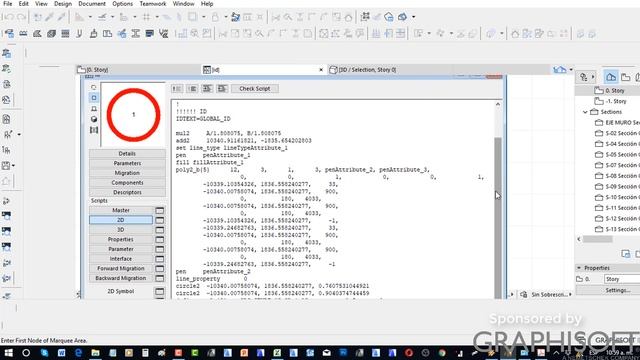Image resolution: width=640 pixels, height=360 pixels.
Task: Open the Interface script
Action: click(x=121, y=259)
